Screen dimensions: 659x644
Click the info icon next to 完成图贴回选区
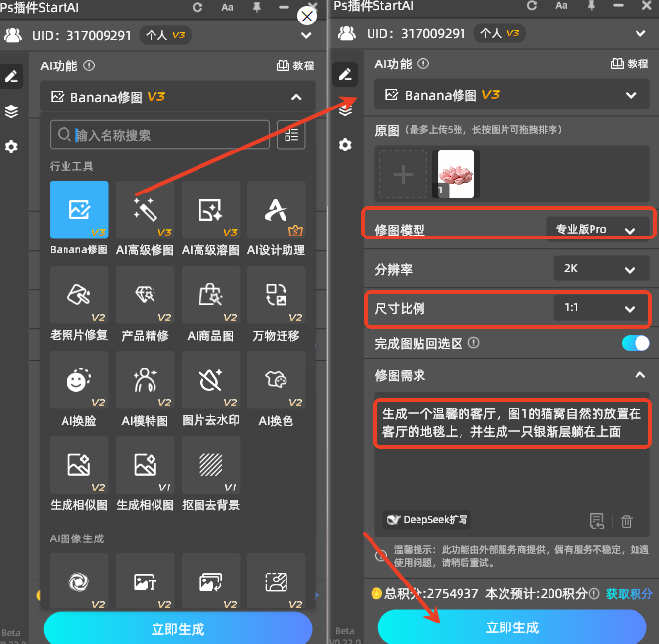[473, 343]
